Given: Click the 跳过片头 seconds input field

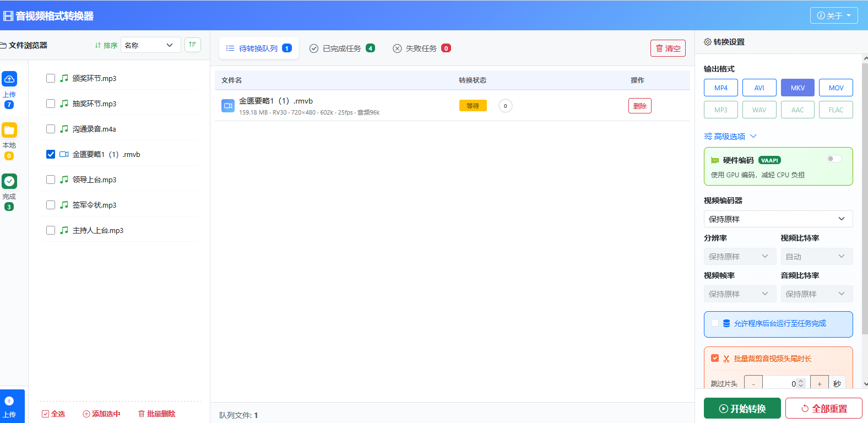Looking at the screenshot, I should 786,383.
